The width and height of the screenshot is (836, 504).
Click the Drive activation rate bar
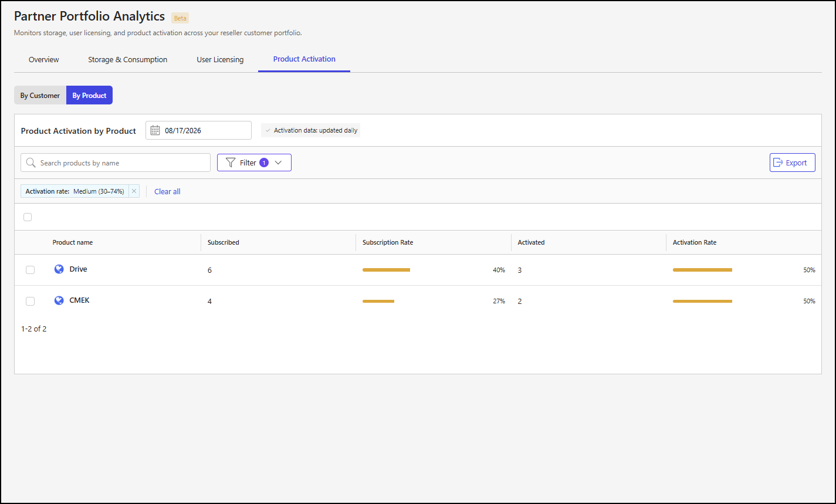pyautogui.click(x=702, y=270)
